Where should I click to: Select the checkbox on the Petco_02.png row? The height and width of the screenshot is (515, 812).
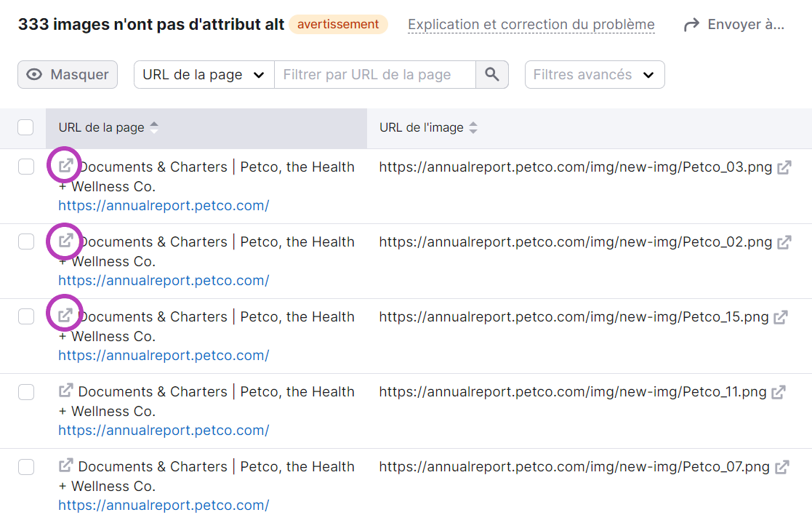[25, 241]
